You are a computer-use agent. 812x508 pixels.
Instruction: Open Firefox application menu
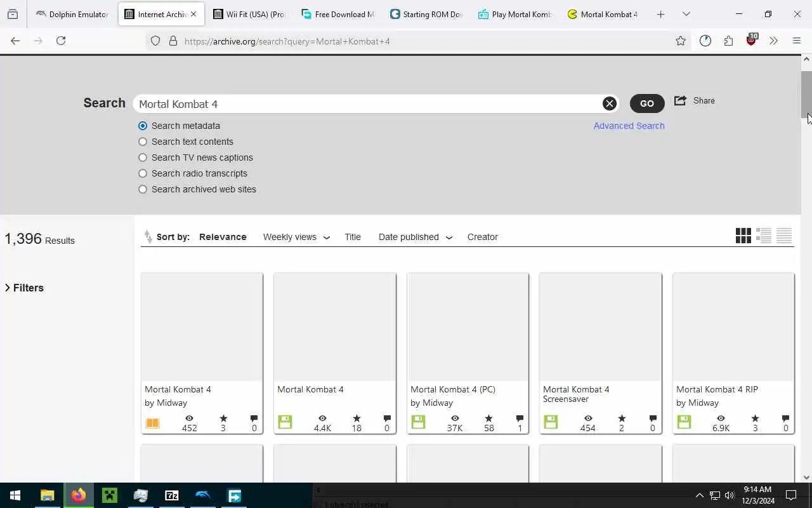(x=797, y=41)
